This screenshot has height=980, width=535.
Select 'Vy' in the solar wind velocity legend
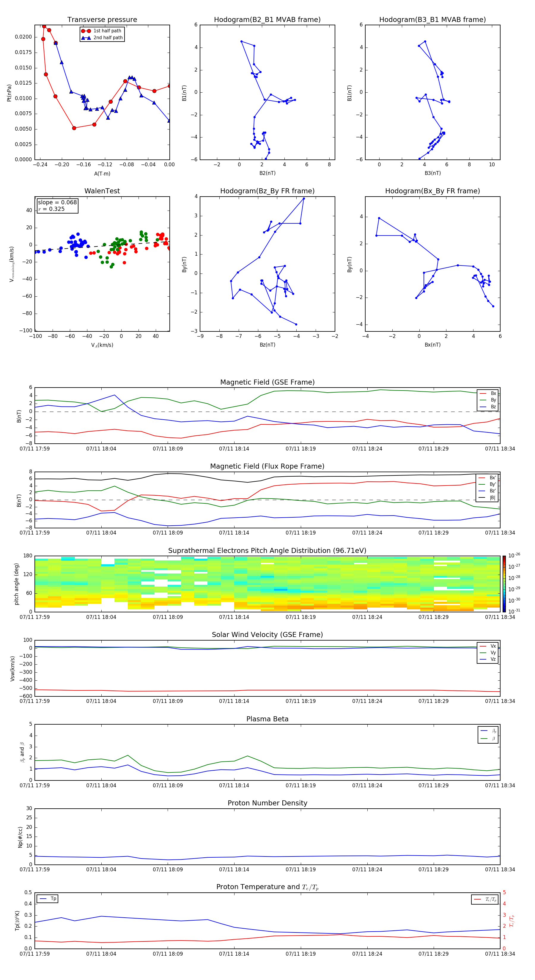488,652
